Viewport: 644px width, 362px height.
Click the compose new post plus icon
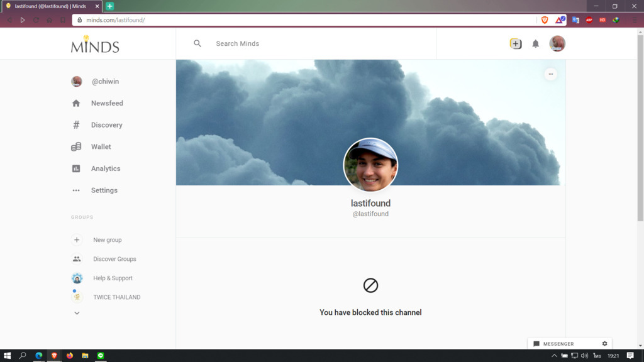pyautogui.click(x=515, y=44)
